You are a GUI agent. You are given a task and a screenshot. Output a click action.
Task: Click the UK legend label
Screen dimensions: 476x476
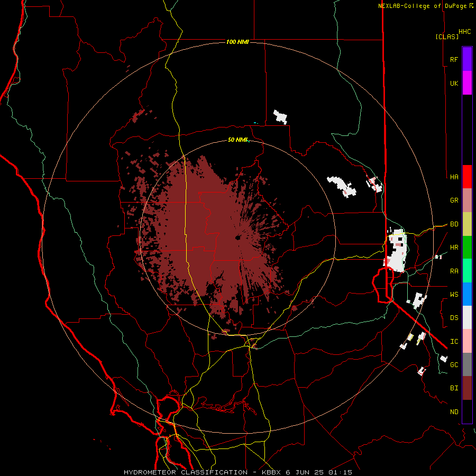(454, 83)
